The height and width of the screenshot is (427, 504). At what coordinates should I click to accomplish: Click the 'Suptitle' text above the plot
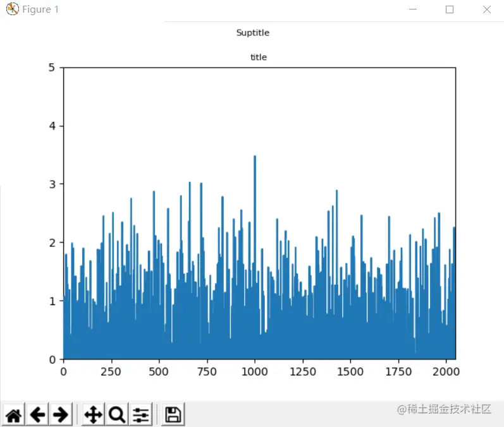tap(253, 33)
